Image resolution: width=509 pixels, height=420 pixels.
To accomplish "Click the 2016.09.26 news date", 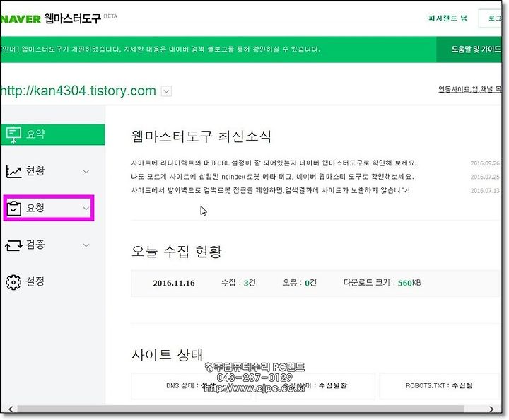I will [485, 163].
